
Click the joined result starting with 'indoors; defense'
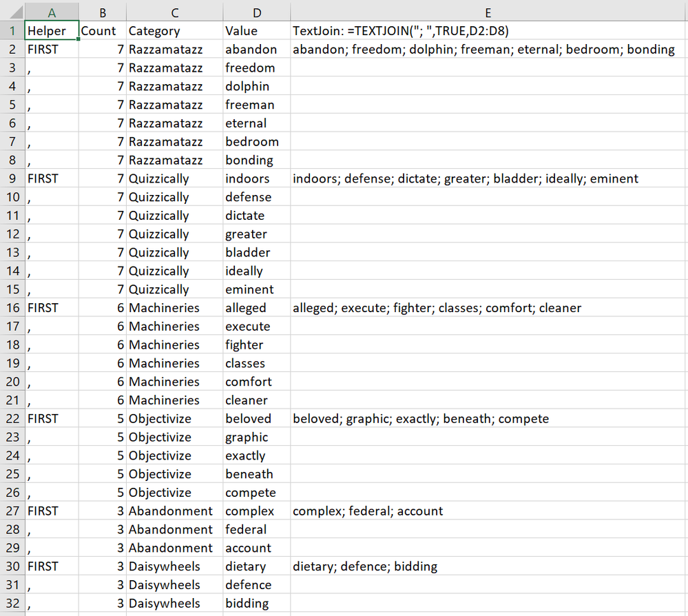(488, 178)
